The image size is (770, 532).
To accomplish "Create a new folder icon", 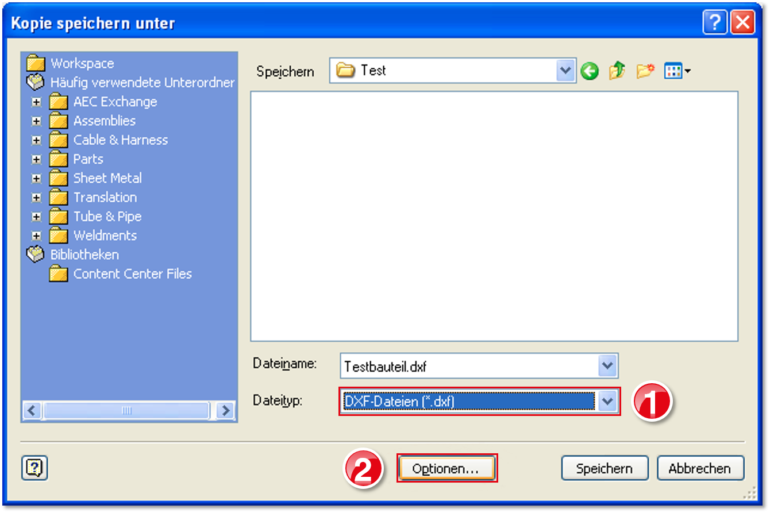I will pyautogui.click(x=645, y=71).
